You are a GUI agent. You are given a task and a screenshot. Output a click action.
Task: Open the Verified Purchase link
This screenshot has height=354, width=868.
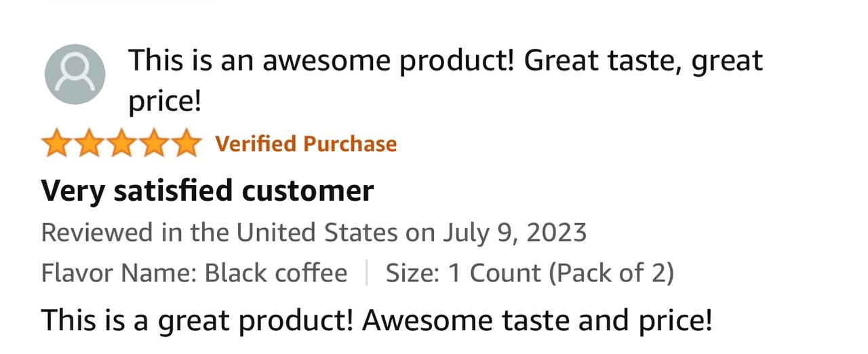point(306,144)
